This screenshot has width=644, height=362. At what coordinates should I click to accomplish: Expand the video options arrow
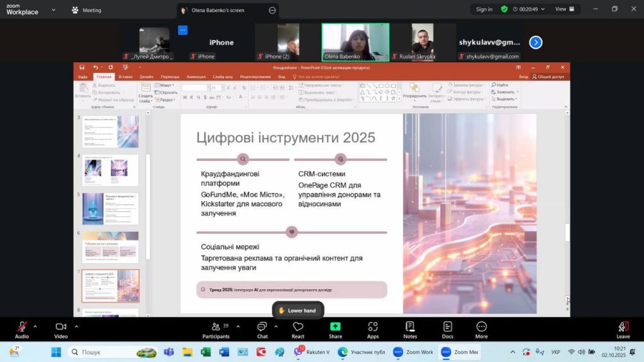pyautogui.click(x=76, y=326)
